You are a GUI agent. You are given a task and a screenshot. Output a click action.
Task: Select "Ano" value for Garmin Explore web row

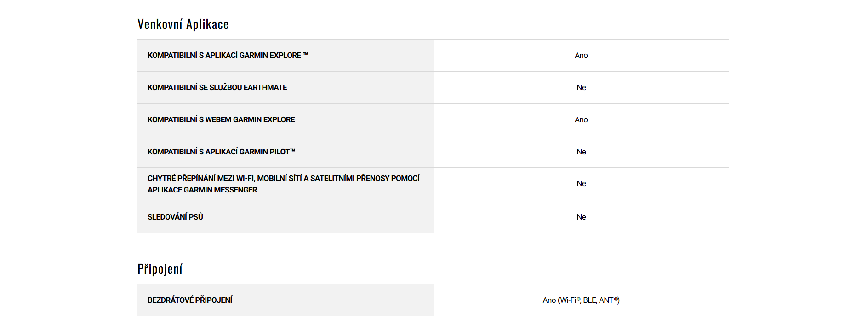coord(581,119)
